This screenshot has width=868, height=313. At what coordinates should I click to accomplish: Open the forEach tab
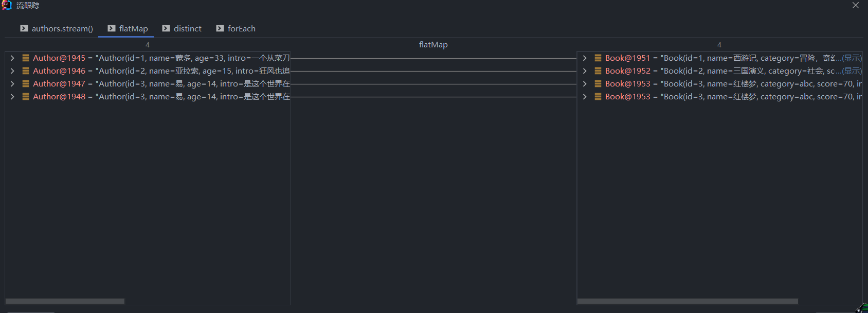point(241,29)
